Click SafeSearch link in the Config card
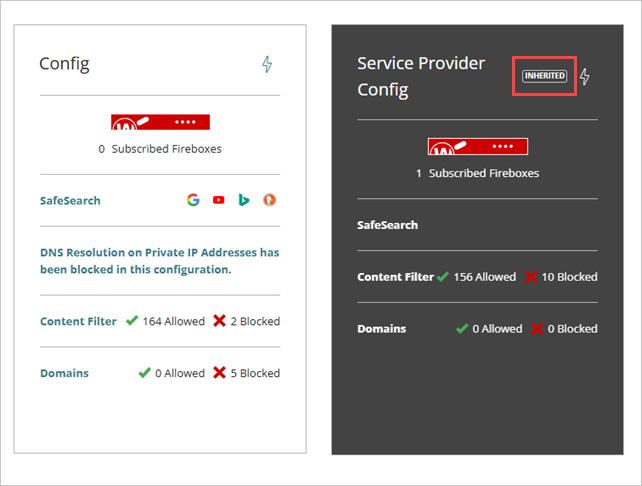The image size is (642, 486). tap(70, 200)
